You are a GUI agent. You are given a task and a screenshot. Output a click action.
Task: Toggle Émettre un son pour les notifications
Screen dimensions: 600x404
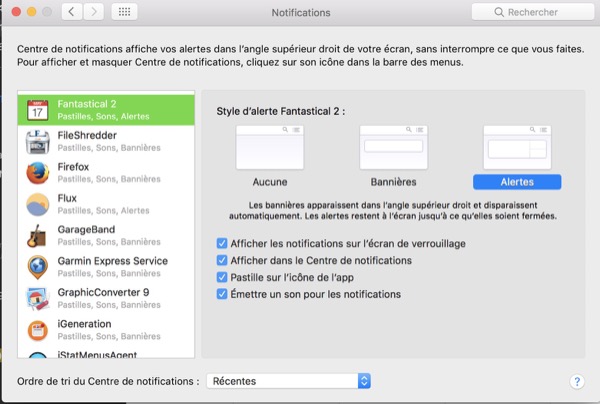[222, 294]
